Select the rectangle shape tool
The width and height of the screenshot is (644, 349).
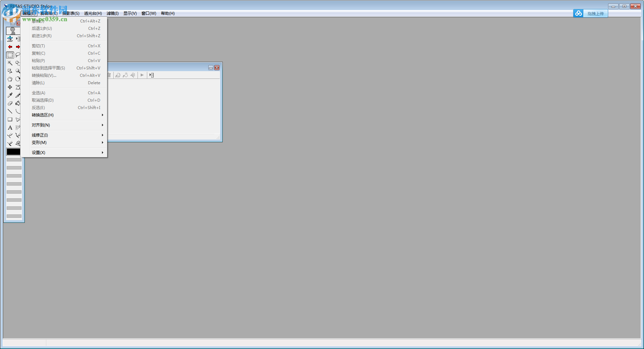(x=10, y=119)
